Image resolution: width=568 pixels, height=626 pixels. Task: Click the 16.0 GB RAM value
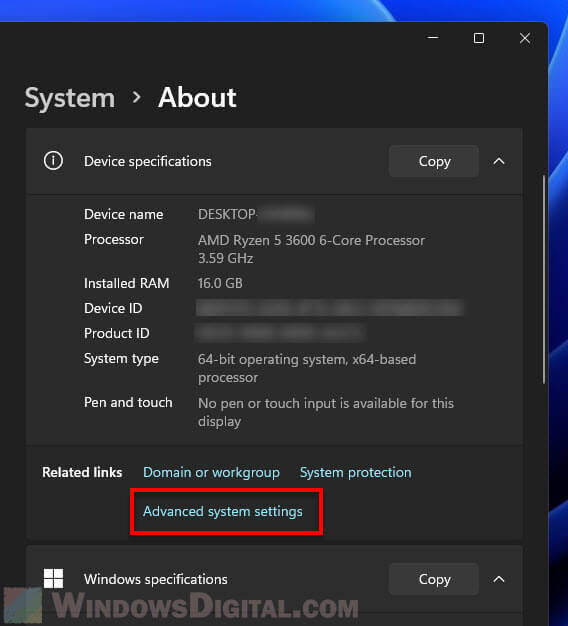tap(220, 283)
